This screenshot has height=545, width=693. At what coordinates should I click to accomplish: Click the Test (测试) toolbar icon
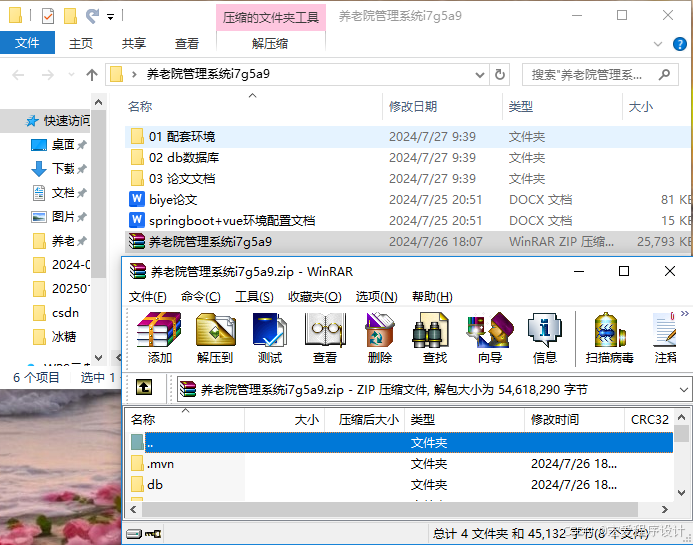270,338
